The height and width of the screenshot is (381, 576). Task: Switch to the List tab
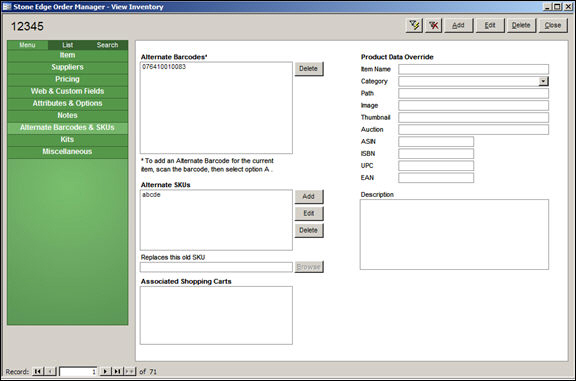pos(67,45)
